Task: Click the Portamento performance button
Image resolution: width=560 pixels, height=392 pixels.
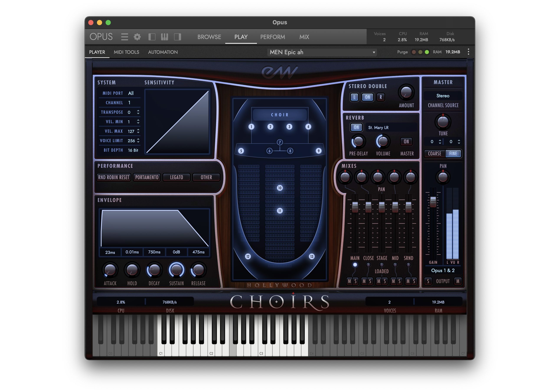Action: point(147,177)
